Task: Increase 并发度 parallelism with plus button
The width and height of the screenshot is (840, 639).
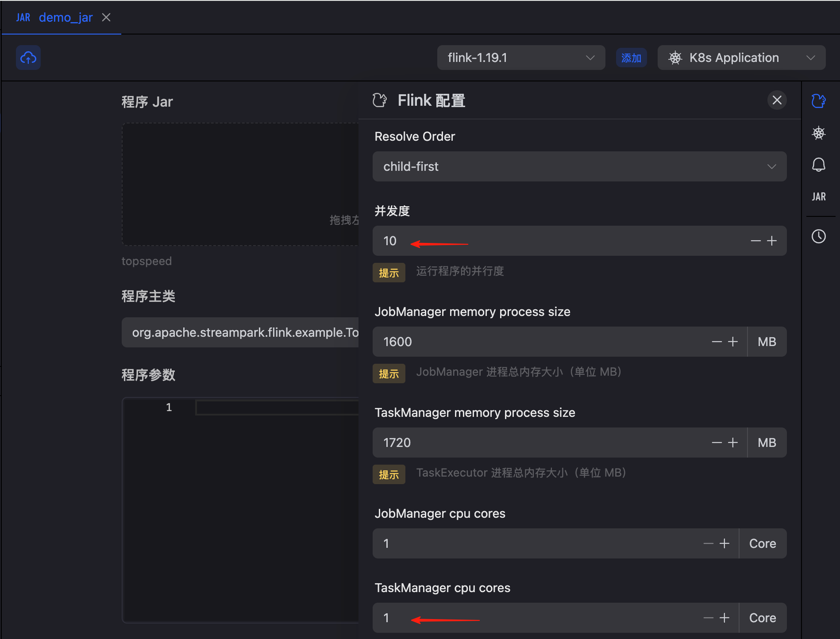Action: [772, 241]
